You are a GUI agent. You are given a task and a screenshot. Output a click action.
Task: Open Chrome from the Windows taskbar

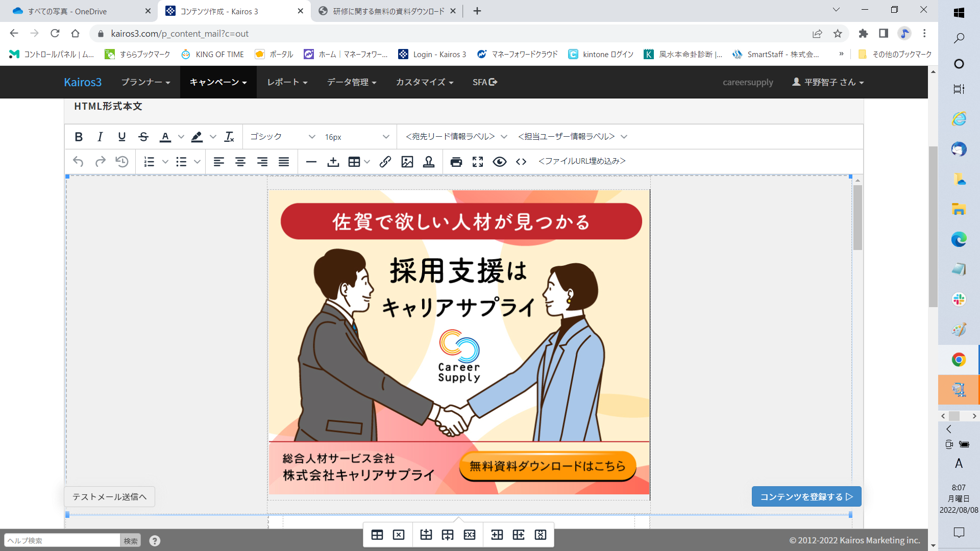(959, 360)
